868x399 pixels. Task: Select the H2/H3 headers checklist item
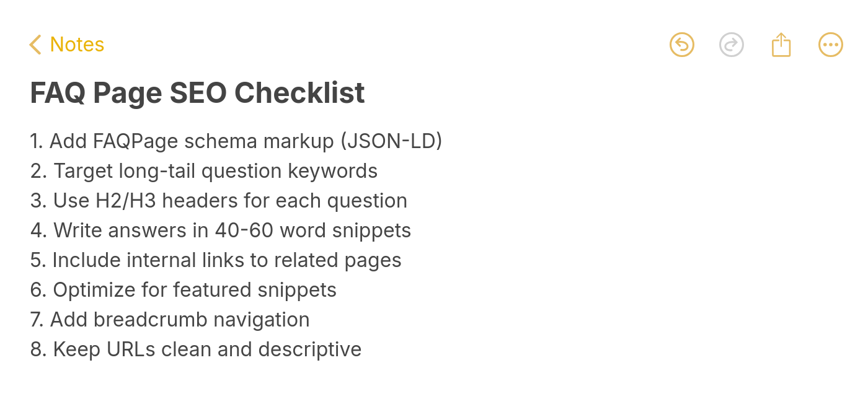coord(218,200)
